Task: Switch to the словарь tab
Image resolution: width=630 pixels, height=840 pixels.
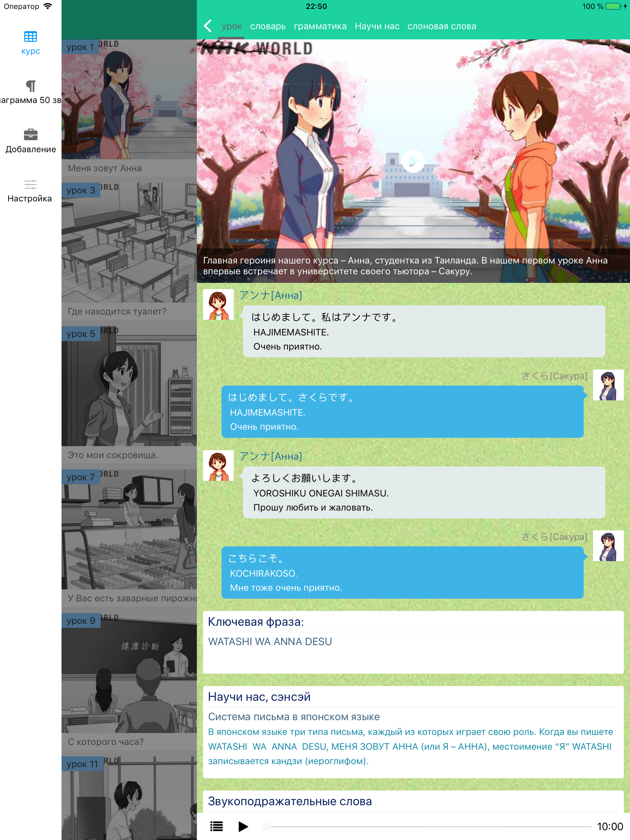Action: pos(268,26)
